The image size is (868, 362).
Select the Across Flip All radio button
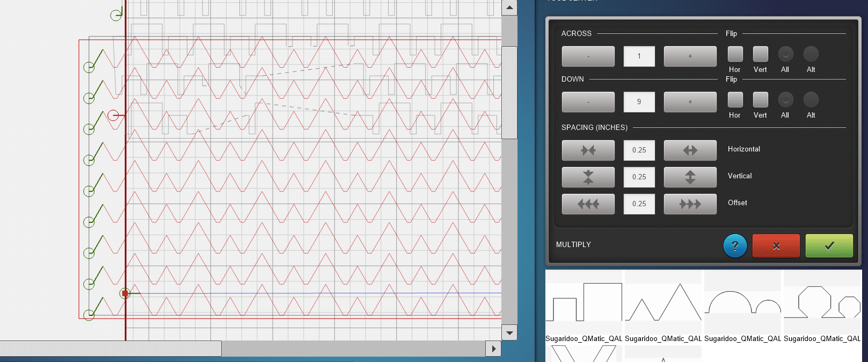pyautogui.click(x=785, y=54)
